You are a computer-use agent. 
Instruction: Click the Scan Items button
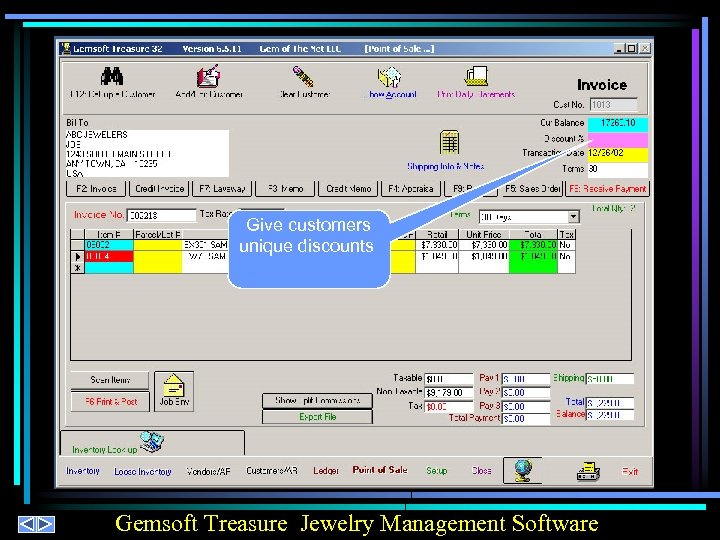point(110,380)
